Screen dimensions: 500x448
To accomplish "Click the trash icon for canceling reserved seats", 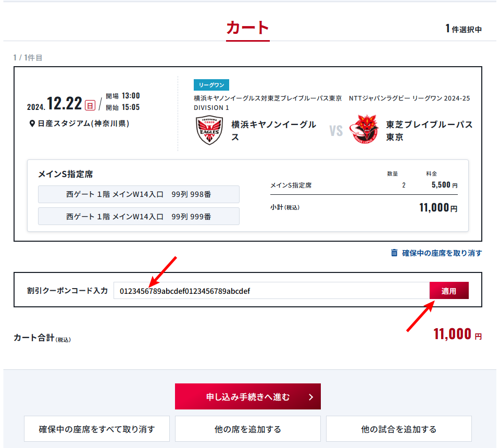I will pos(394,253).
